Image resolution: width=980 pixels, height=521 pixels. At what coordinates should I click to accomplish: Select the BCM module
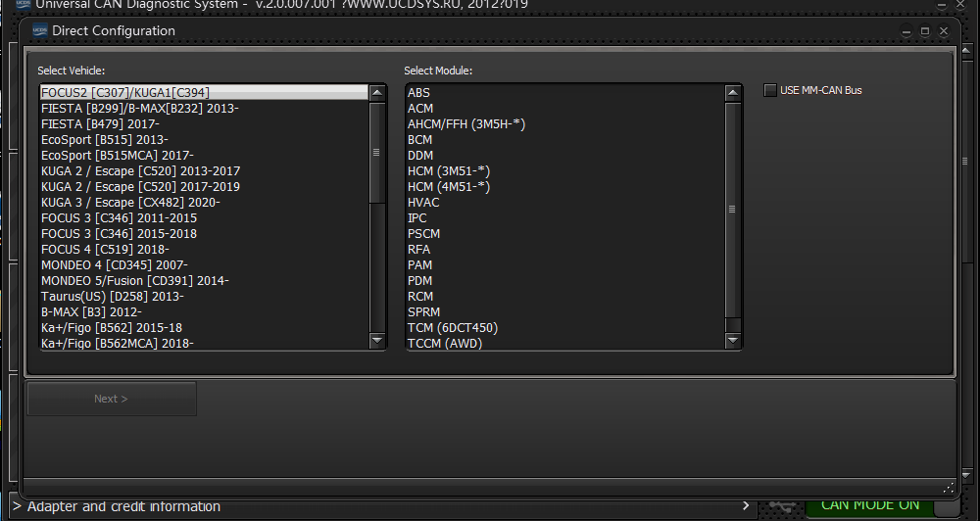565,139
